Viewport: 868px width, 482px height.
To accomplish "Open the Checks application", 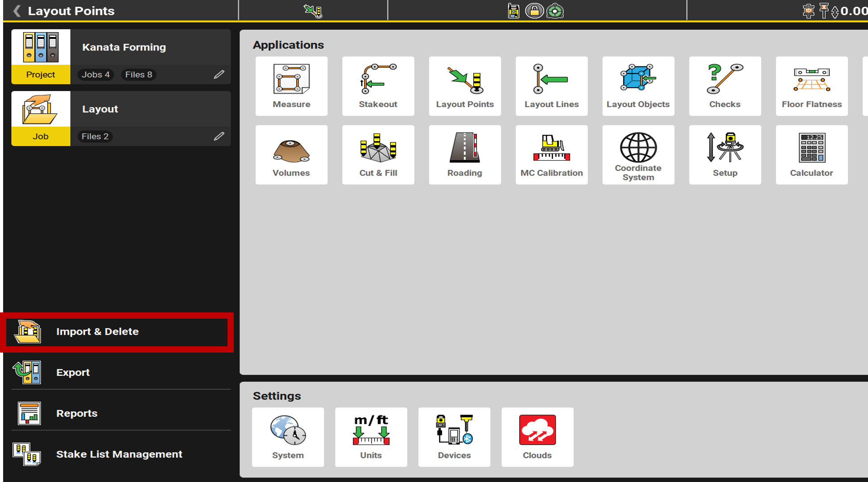I will 724,86.
